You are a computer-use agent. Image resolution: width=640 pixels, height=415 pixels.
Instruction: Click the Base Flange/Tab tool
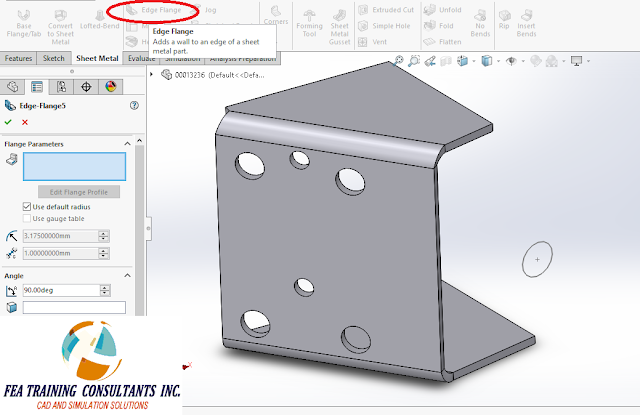(x=24, y=23)
